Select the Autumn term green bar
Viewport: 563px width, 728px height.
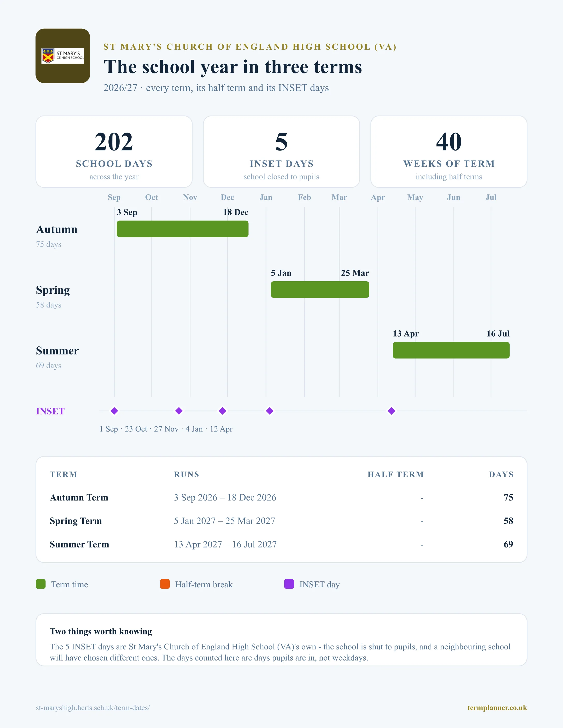(x=182, y=229)
